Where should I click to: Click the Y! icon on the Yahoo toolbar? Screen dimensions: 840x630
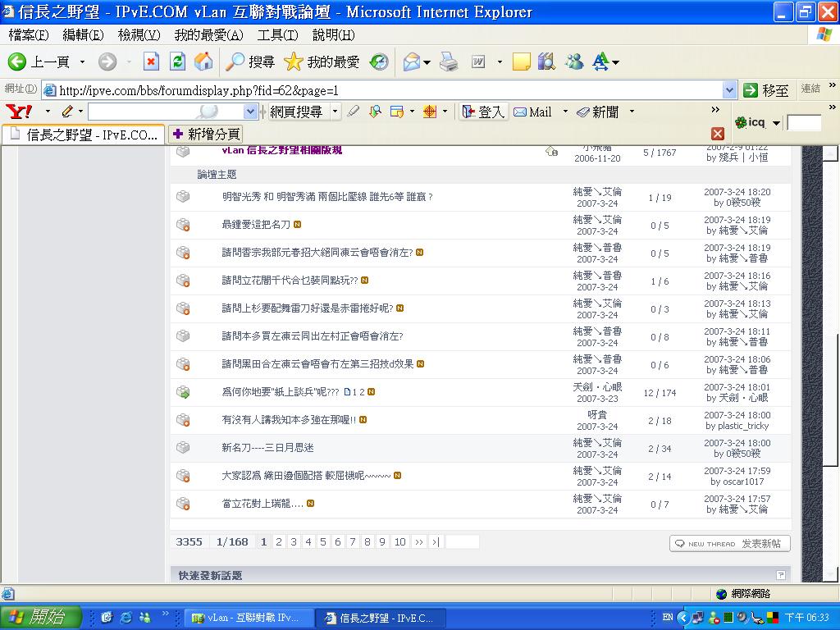[18, 111]
